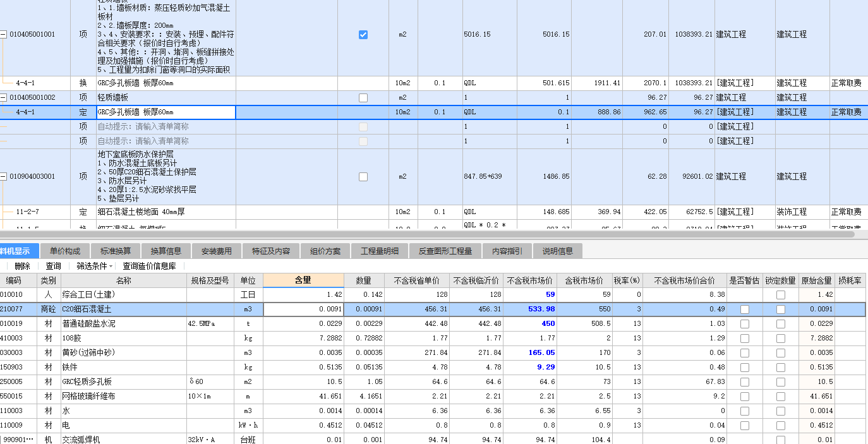868x444 pixels.
Task: Toggle 锁定数量 checkbox for 综合工日(土建)
Action: pos(781,295)
